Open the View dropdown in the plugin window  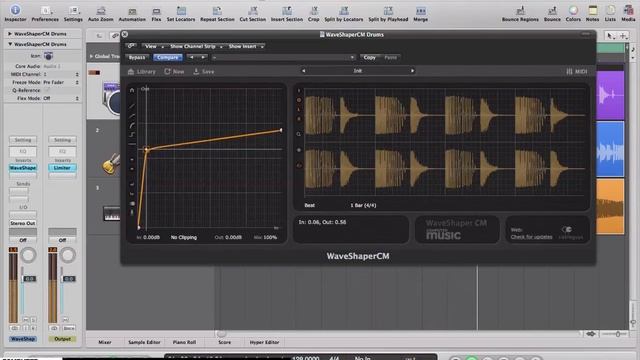click(x=154, y=46)
